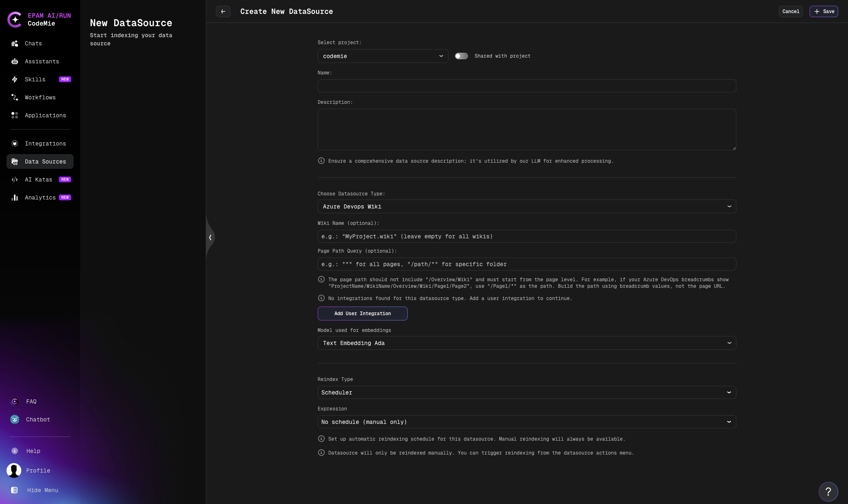This screenshot has height=504, width=848.
Task: Click the Chatbot avatar icon
Action: 15,419
